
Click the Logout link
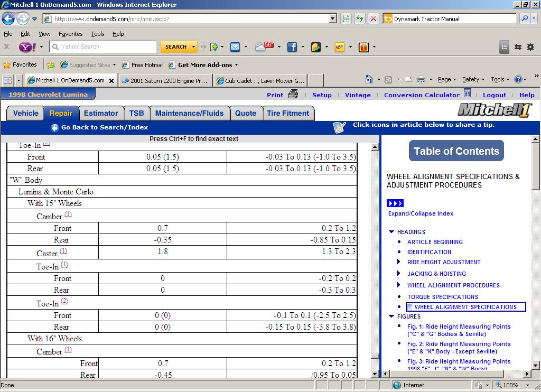(x=494, y=95)
